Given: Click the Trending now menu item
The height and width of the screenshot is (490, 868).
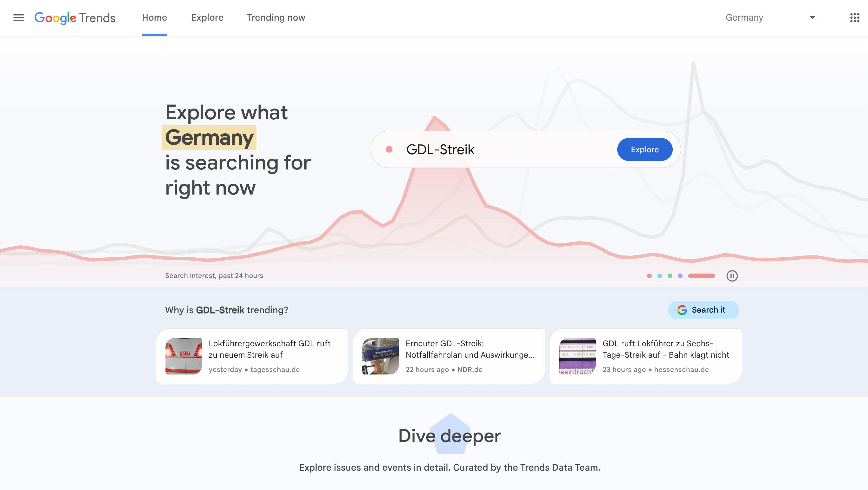Looking at the screenshot, I should [x=276, y=17].
